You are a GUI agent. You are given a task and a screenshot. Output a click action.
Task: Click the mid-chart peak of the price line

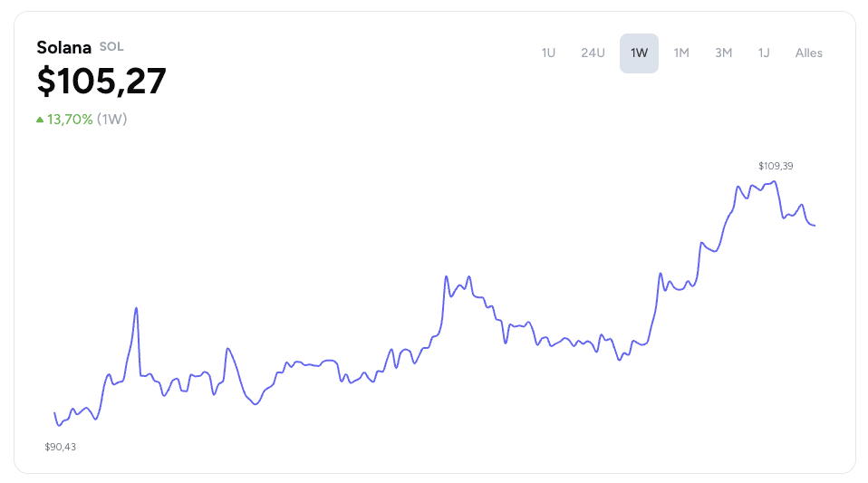(446, 275)
